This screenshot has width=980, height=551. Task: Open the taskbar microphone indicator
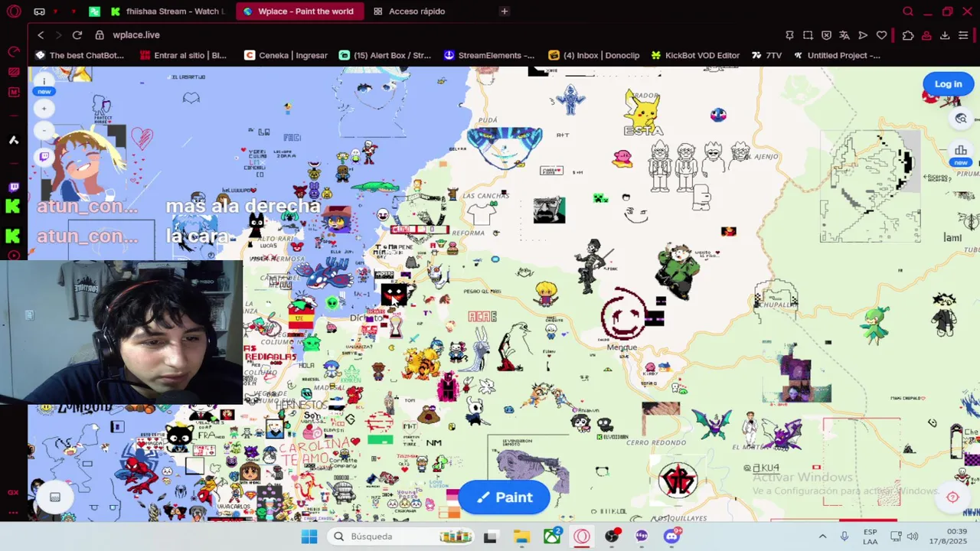(x=844, y=536)
